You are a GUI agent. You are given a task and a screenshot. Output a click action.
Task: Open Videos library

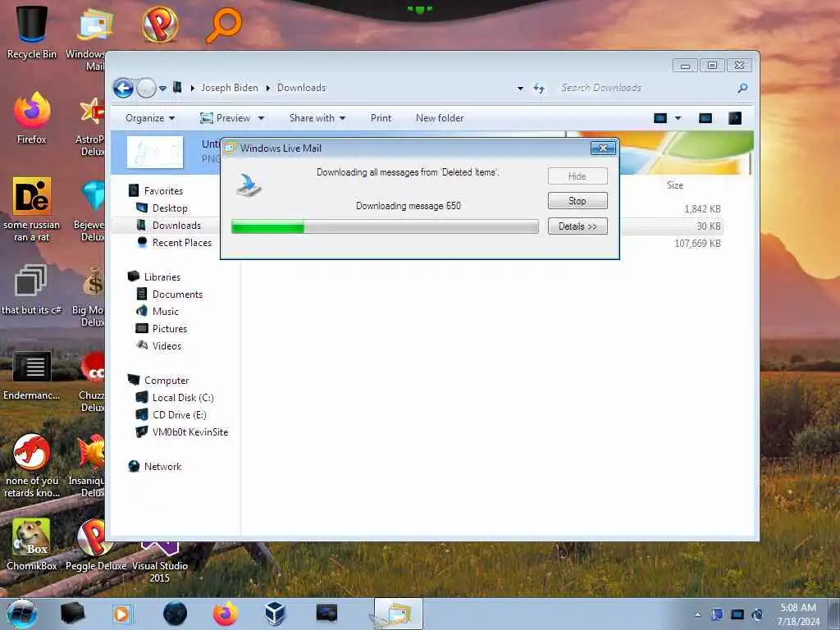[167, 345]
